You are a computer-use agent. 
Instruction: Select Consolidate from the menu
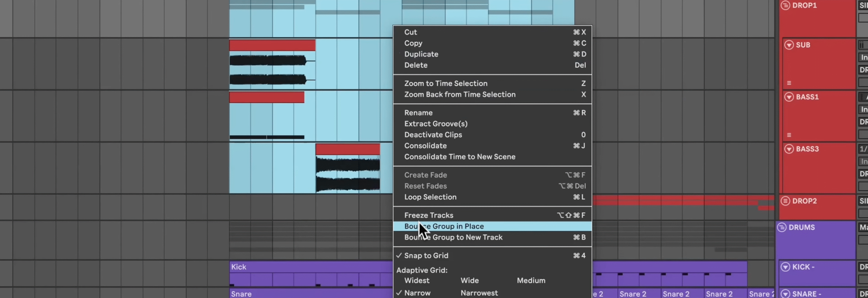(425, 146)
